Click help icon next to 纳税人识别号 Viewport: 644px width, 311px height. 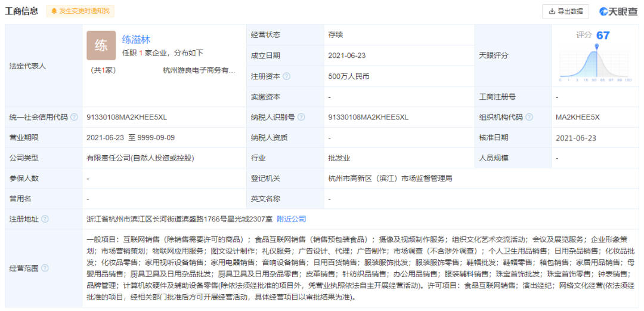click(x=301, y=117)
